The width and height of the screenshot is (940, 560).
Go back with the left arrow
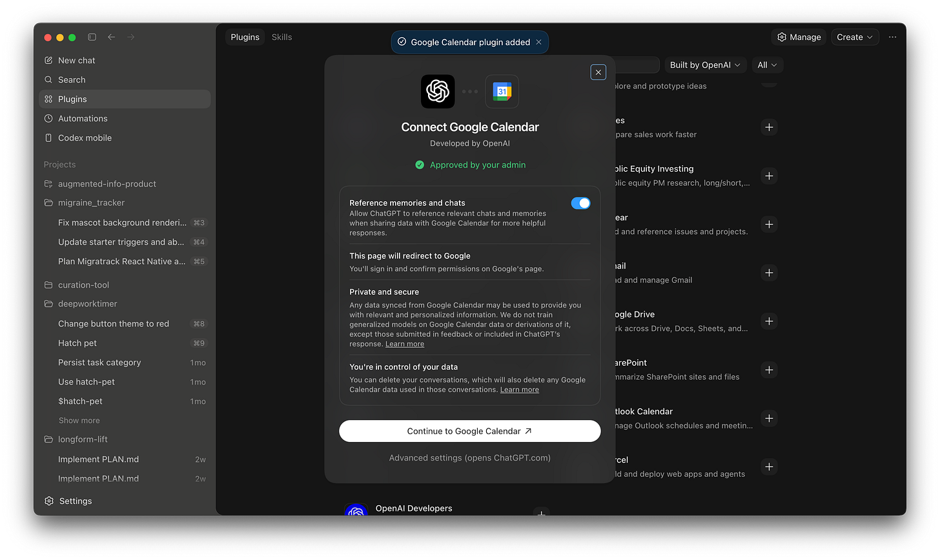click(111, 37)
